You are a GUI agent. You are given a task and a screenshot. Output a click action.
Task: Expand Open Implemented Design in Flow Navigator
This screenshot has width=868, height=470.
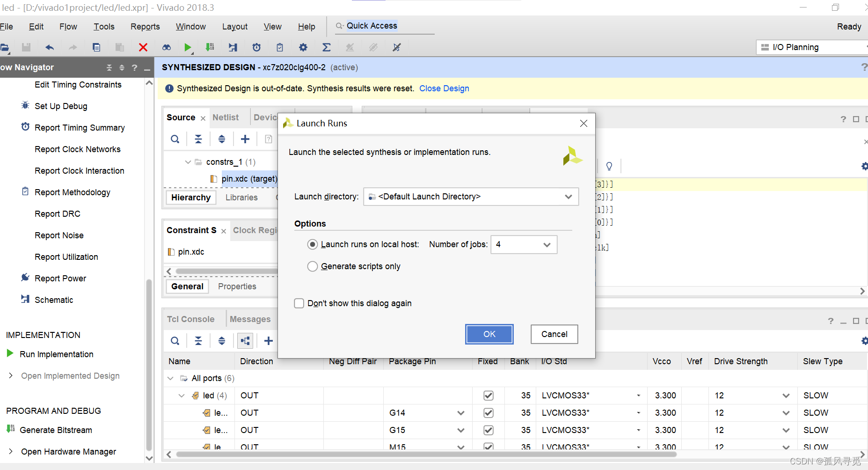pos(11,375)
